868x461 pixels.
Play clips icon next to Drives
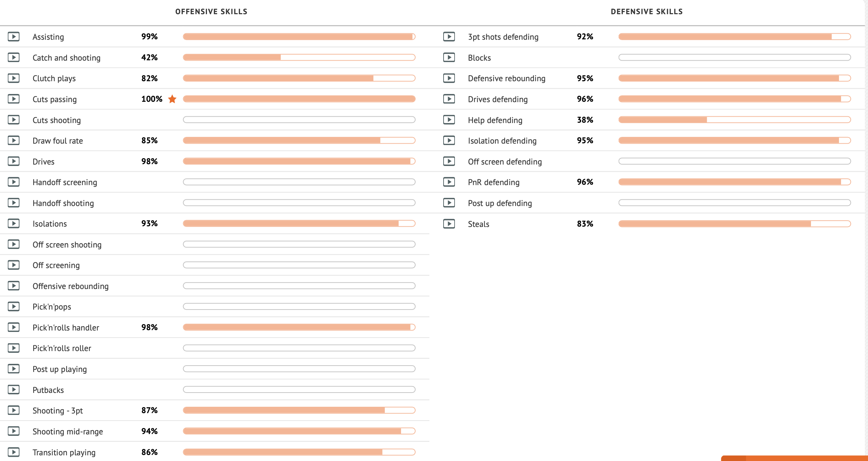point(13,161)
